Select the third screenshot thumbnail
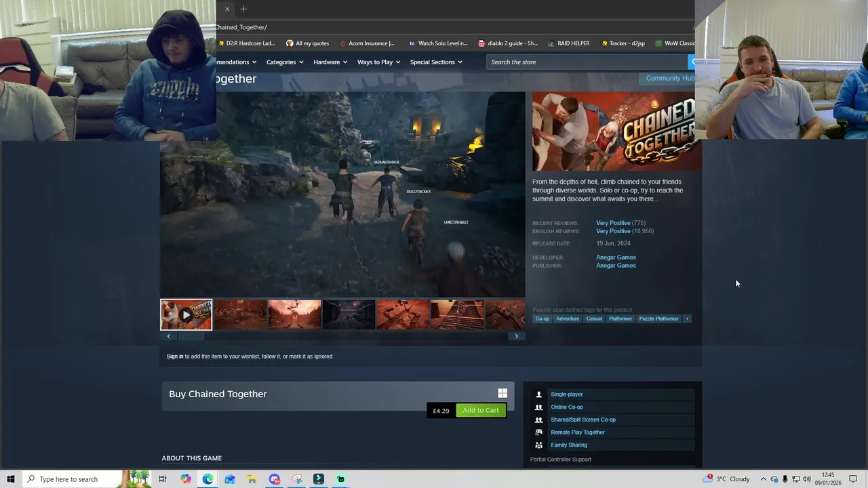868x488 pixels. click(294, 314)
